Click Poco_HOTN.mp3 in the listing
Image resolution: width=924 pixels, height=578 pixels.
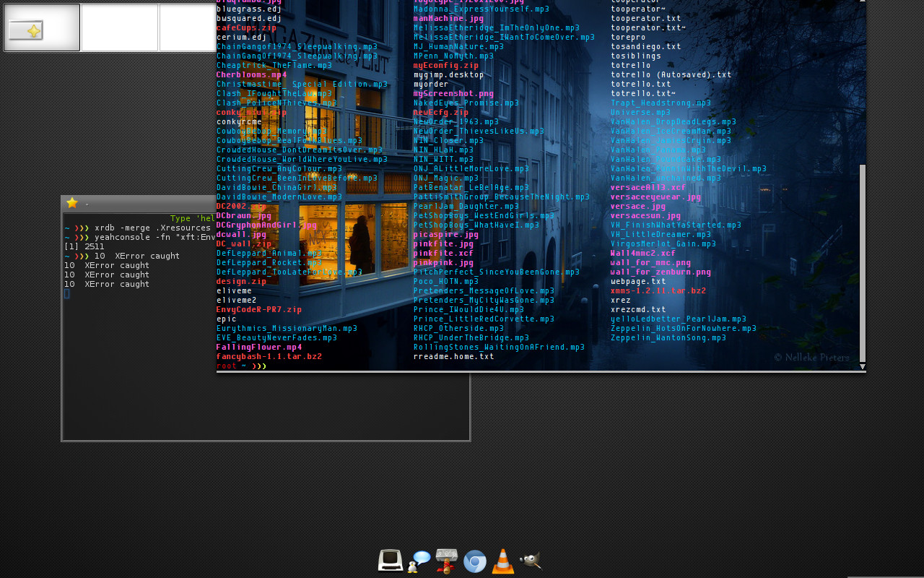coord(446,281)
